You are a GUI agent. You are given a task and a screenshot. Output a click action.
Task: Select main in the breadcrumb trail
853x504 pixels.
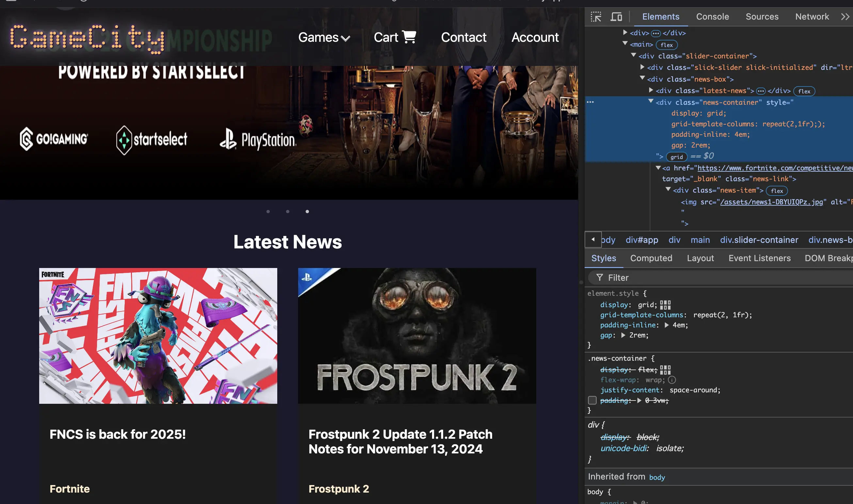tap(700, 240)
